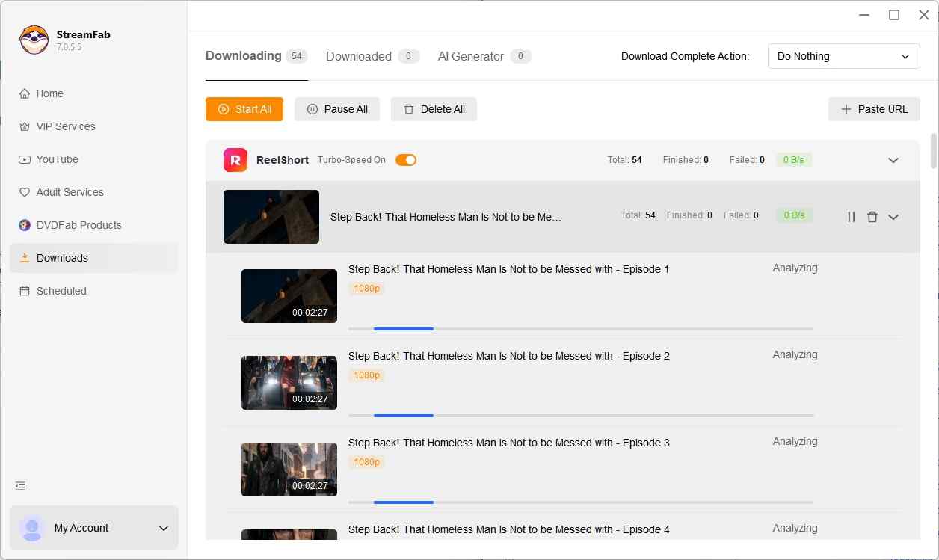Toggle the Turbo-Speed switch off
This screenshot has width=939, height=560.
[x=406, y=160]
